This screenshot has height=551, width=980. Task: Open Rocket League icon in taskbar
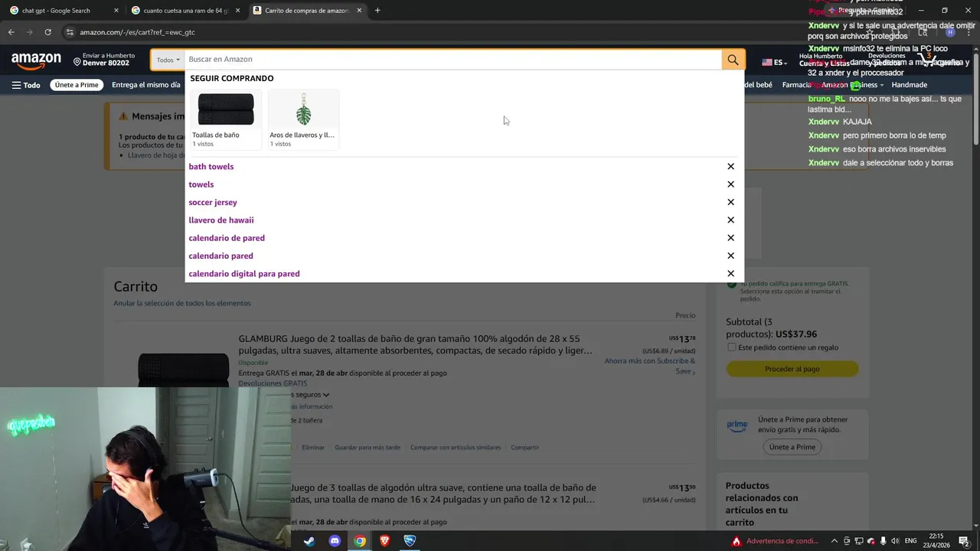click(410, 541)
